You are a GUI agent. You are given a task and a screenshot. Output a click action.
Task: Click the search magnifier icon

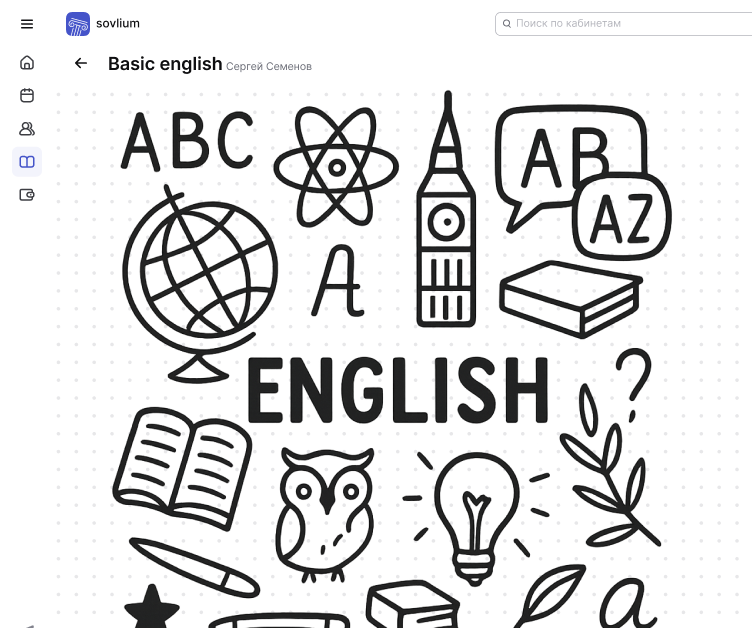[x=506, y=24]
